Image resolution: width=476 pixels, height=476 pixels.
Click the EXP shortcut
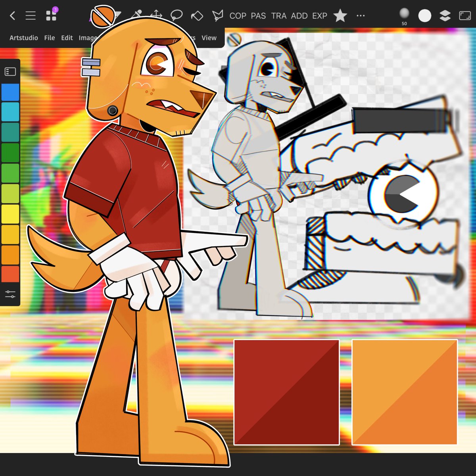click(320, 16)
